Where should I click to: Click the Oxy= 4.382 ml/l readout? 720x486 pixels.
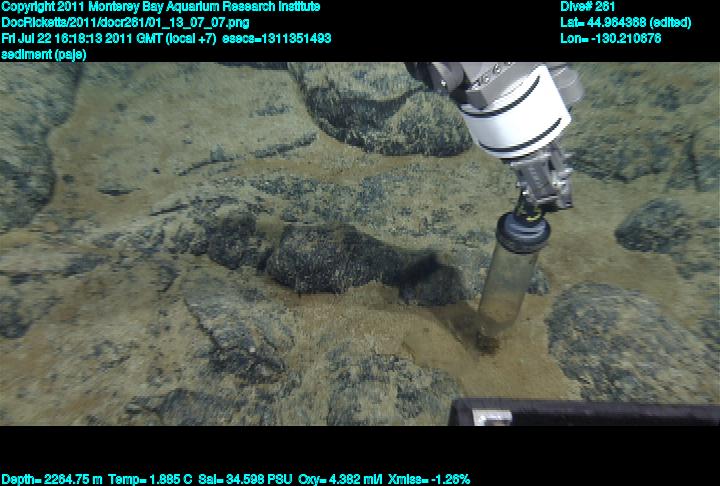(x=342, y=479)
